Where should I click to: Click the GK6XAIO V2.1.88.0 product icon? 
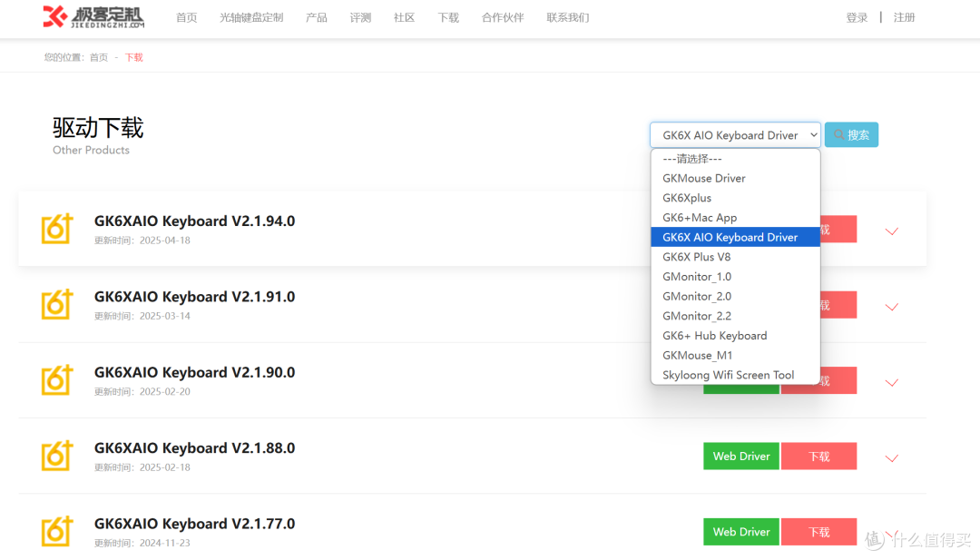(x=57, y=456)
